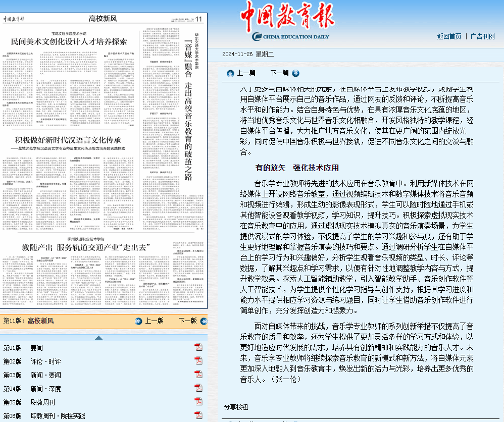Screen dimensions: 504x422
Task: Click PDF icon for 第03版 新闻·要闻
Action: click(x=198, y=375)
